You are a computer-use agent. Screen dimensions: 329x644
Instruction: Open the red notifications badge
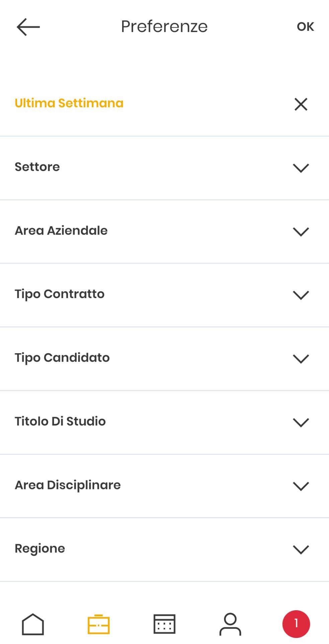(x=296, y=624)
